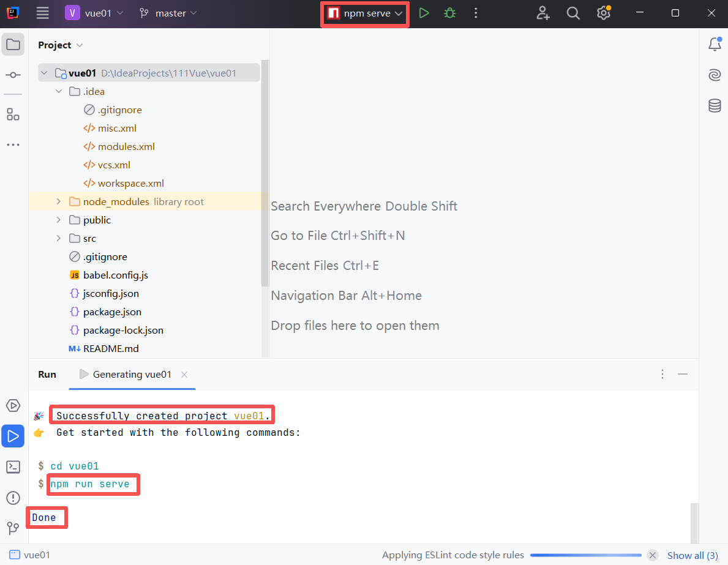
Task: Select package-lock.json file
Action: coord(116,330)
